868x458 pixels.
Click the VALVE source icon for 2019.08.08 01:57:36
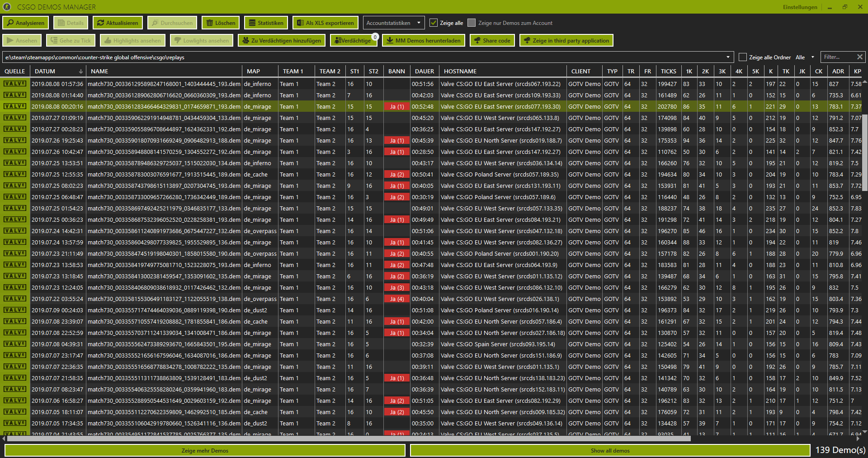pyautogui.click(x=15, y=84)
